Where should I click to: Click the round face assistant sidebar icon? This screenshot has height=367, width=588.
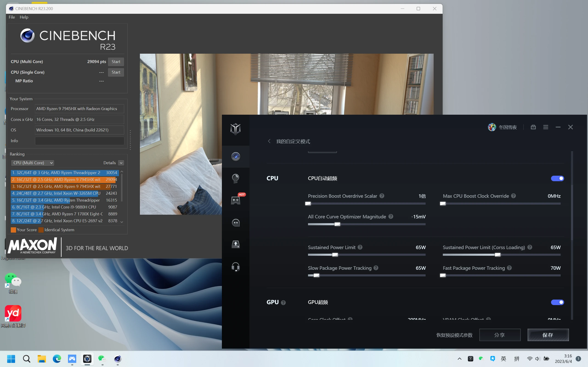(235, 222)
